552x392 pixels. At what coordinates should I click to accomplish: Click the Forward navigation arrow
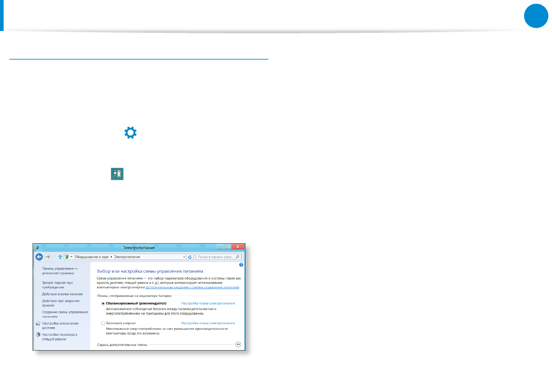coord(48,257)
